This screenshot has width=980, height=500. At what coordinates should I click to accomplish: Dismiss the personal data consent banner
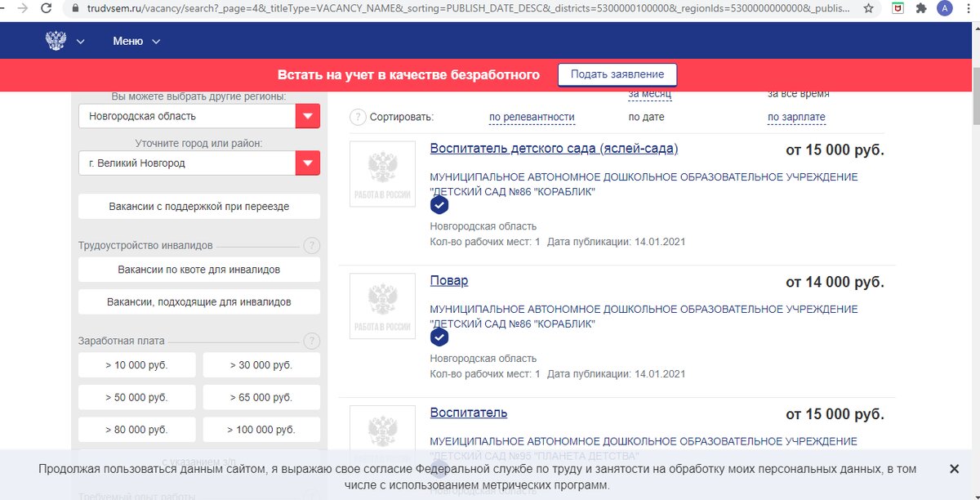pos(953,469)
